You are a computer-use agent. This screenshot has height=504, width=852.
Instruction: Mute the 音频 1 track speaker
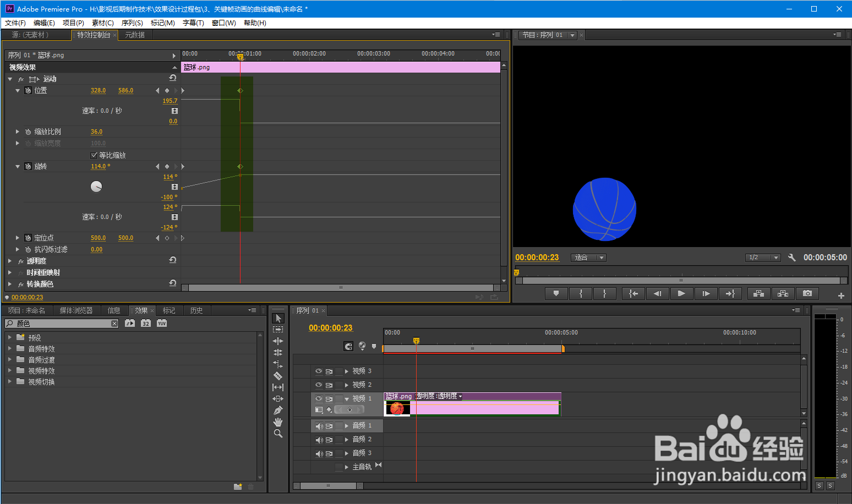pos(319,426)
